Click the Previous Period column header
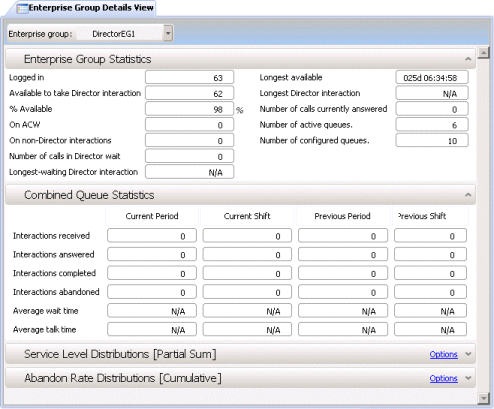Viewport: 494px width, 409px height. click(x=342, y=216)
